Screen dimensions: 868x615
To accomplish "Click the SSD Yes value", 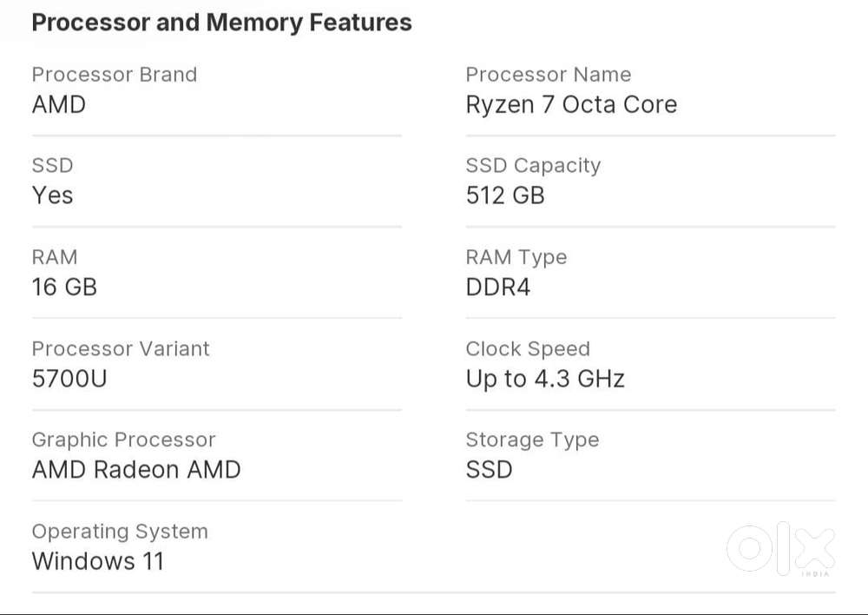I will click(52, 195).
